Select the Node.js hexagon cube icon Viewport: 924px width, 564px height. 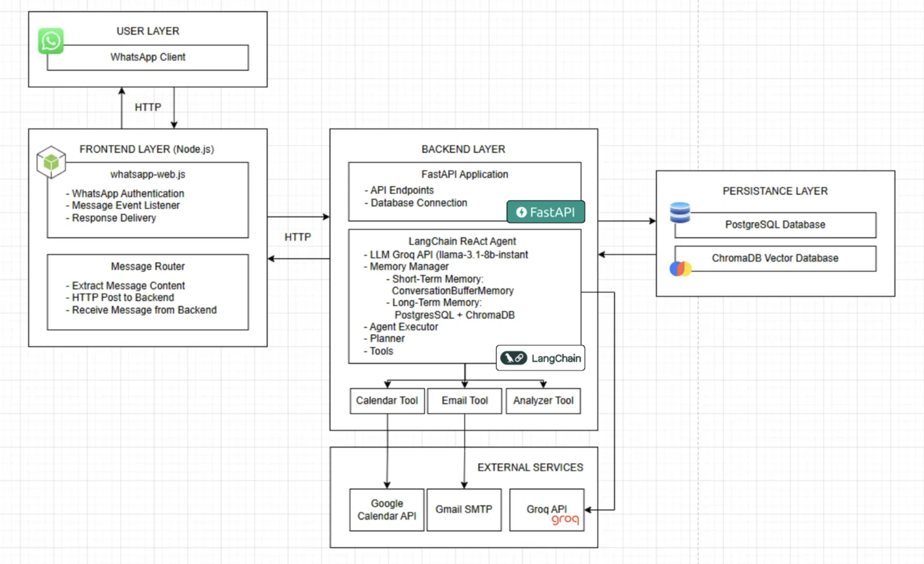click(51, 162)
